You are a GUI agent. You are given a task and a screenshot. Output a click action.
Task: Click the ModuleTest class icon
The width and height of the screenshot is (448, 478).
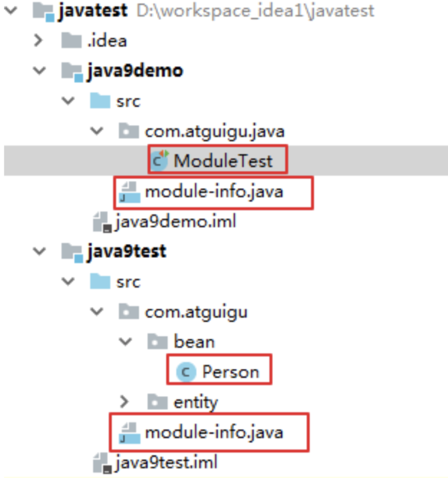159,160
